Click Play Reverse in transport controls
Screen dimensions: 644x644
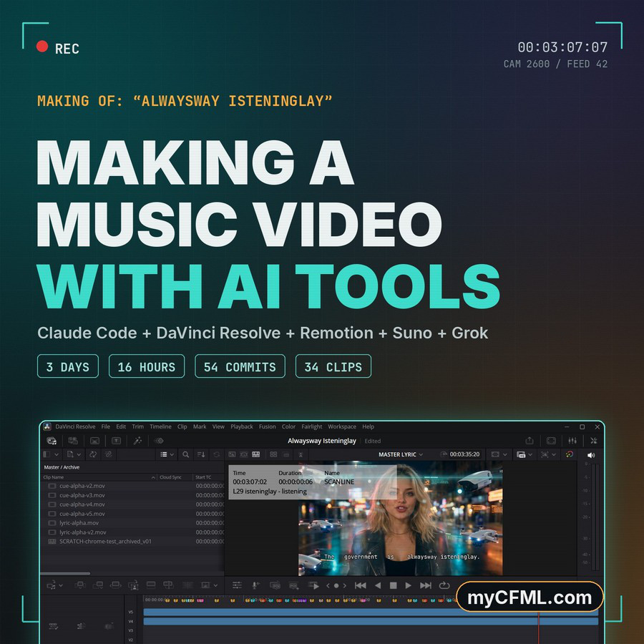pyautogui.click(x=378, y=585)
